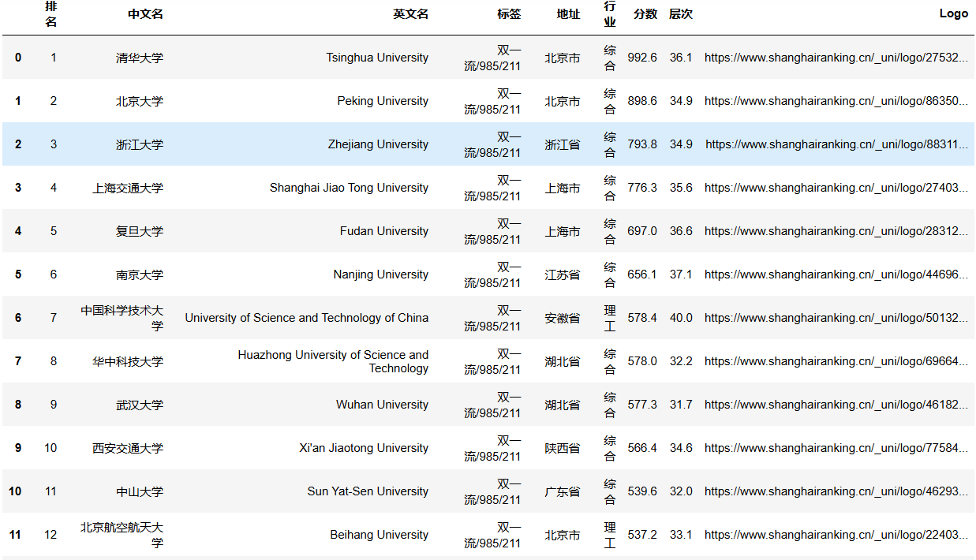Screen dimensions: 976x560
Task: Select the 中国科学技术大学 cell
Action: point(122,318)
